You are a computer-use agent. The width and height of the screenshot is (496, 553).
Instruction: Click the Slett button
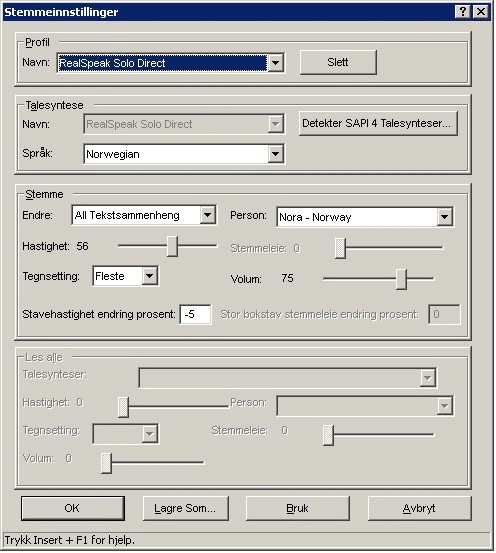(x=338, y=62)
